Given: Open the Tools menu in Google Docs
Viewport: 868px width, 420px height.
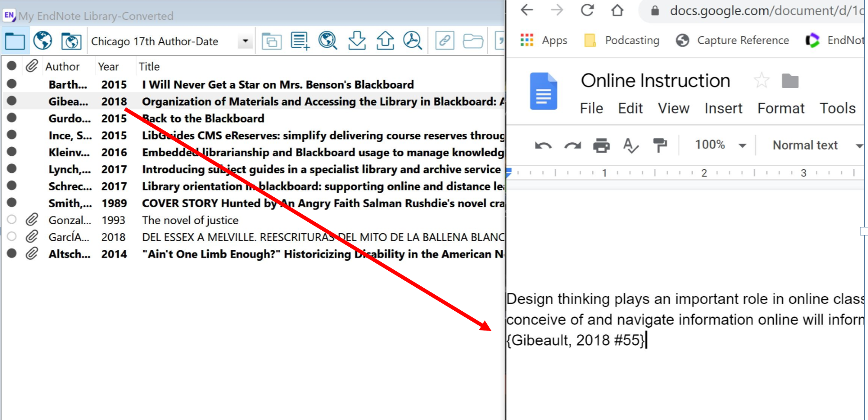Looking at the screenshot, I should [x=837, y=108].
